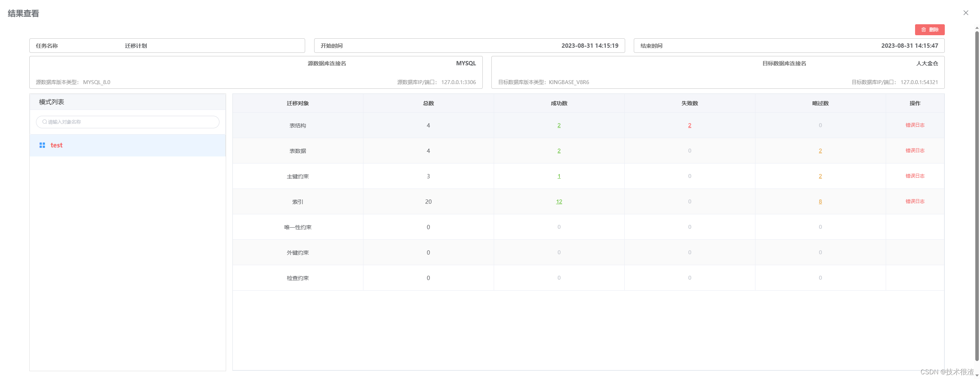Image resolution: width=980 pixels, height=379 pixels.
Task: Select the 表数据 row label
Action: click(x=298, y=151)
